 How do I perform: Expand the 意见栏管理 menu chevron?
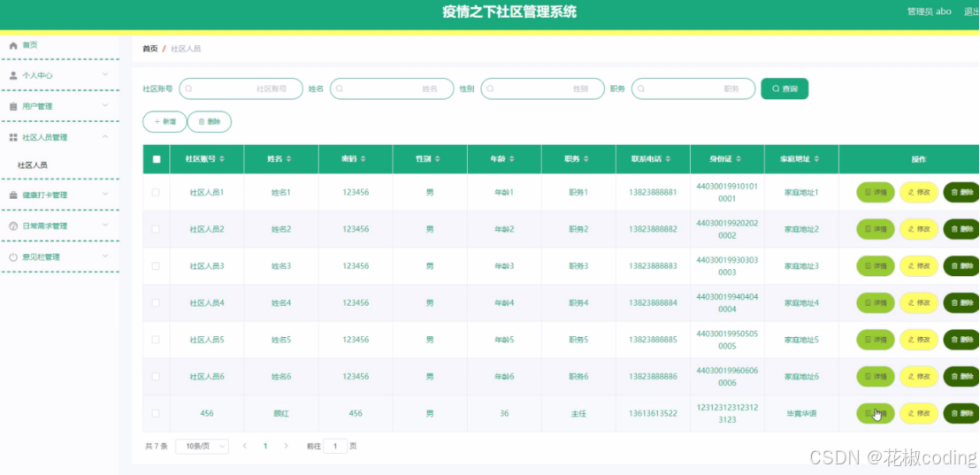click(x=105, y=257)
